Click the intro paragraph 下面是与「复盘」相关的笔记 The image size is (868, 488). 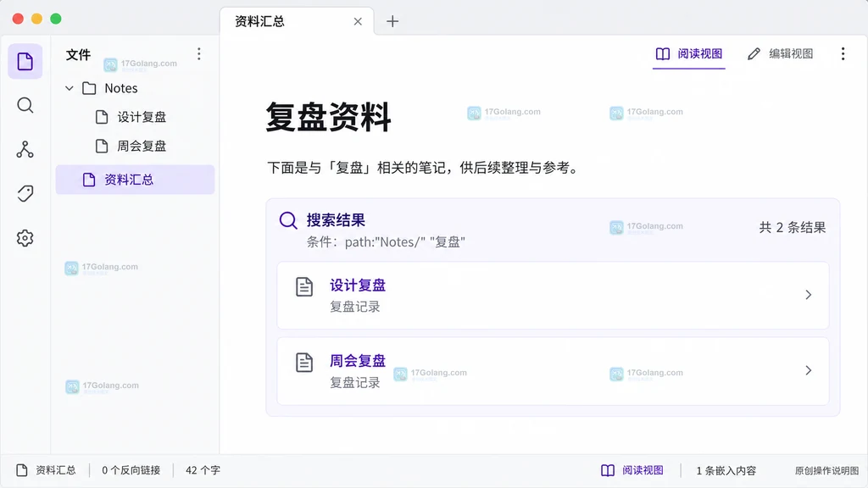tap(424, 168)
